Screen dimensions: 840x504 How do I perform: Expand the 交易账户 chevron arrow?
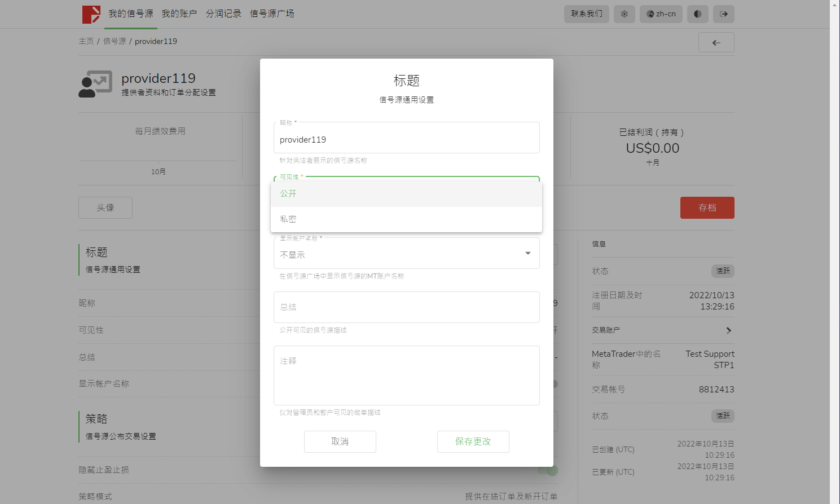[x=728, y=330]
